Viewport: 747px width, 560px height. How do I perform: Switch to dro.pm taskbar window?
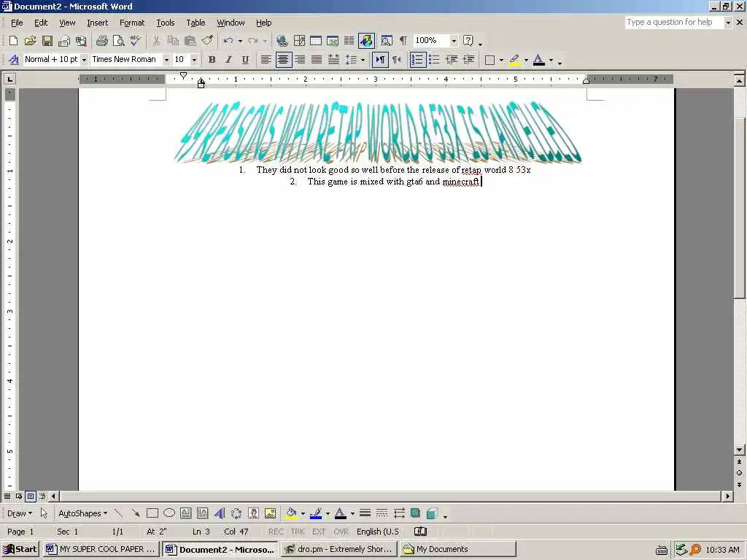pos(338,549)
